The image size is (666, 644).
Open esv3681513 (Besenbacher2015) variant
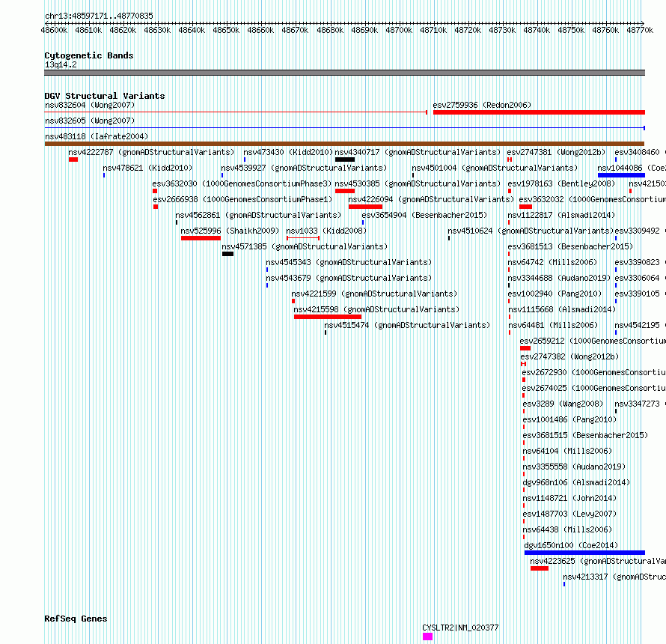pos(570,246)
